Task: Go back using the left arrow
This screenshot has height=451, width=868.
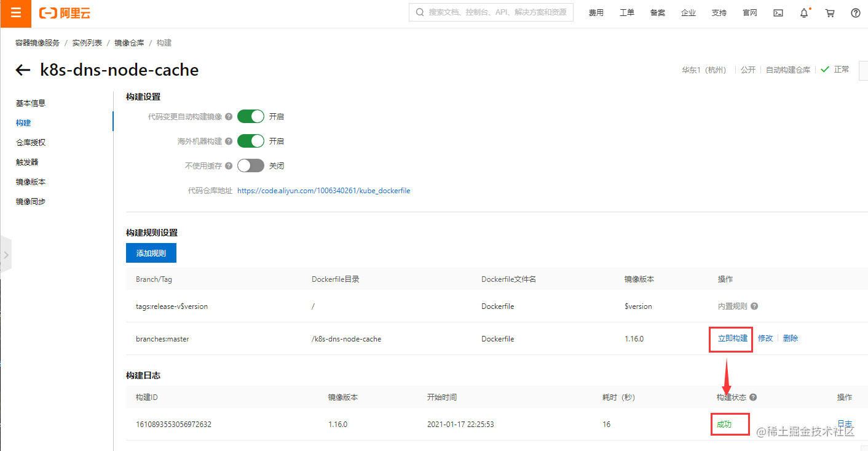Action: [23, 70]
